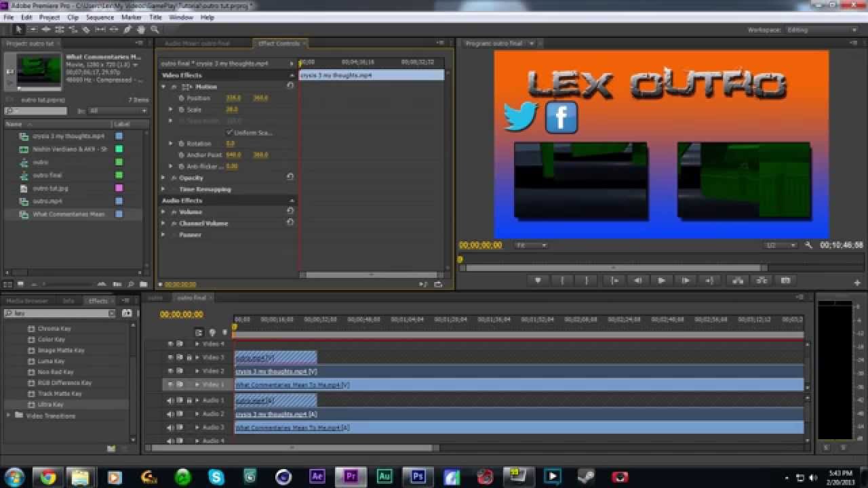Mute Audio 2 track speaker

point(170,414)
